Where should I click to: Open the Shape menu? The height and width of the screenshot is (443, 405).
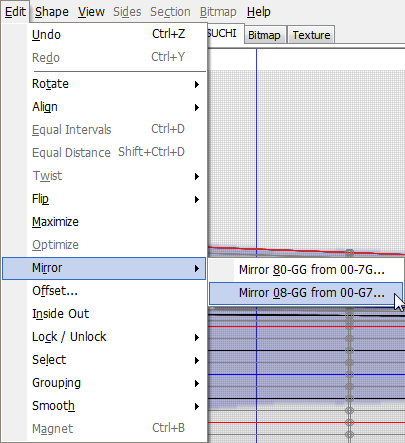(52, 12)
